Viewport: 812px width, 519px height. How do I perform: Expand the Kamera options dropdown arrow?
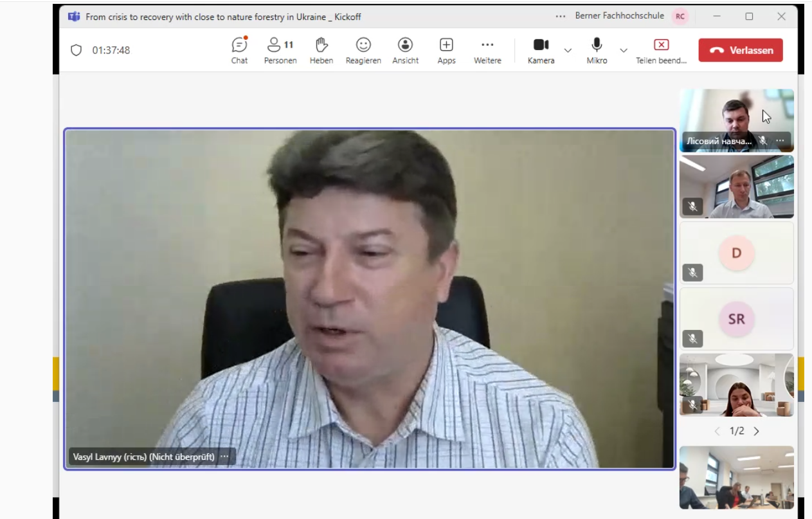568,50
